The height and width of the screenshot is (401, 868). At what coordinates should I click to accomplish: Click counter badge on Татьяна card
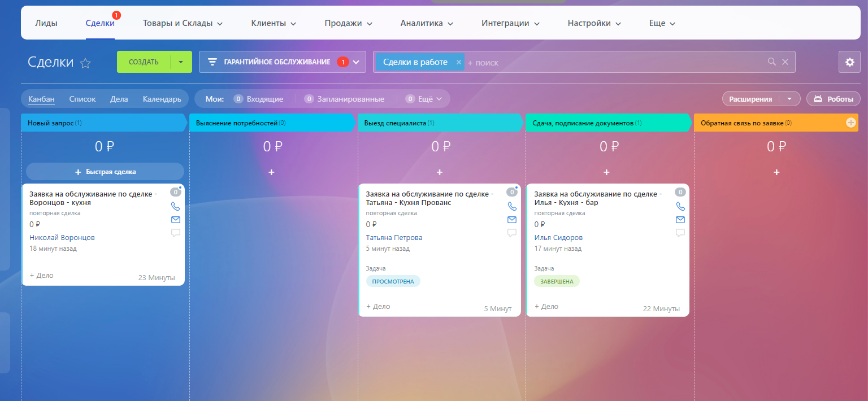point(512,192)
